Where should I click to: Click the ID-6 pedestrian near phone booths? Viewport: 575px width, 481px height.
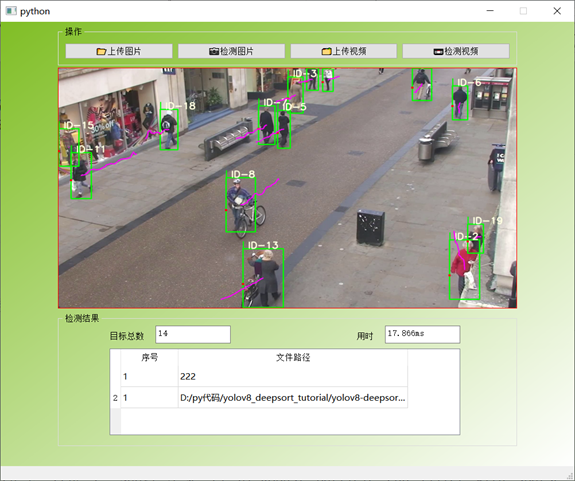coord(460,103)
